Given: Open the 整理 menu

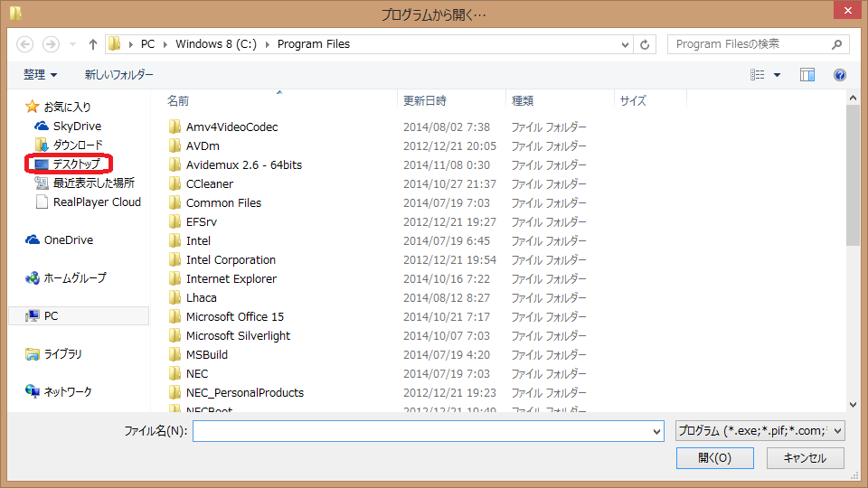Looking at the screenshot, I should [40, 75].
